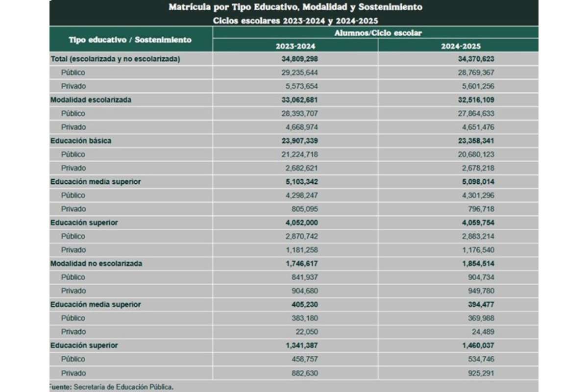Click the 'Modalidad no escolarizada' row label
Image resolution: width=588 pixels, height=392 pixels.
point(96,263)
